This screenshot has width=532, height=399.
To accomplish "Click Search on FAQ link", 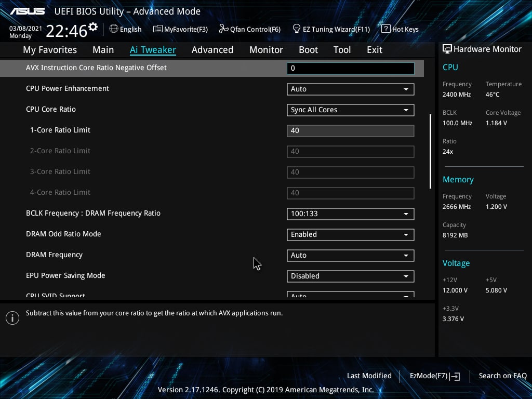I will point(502,376).
